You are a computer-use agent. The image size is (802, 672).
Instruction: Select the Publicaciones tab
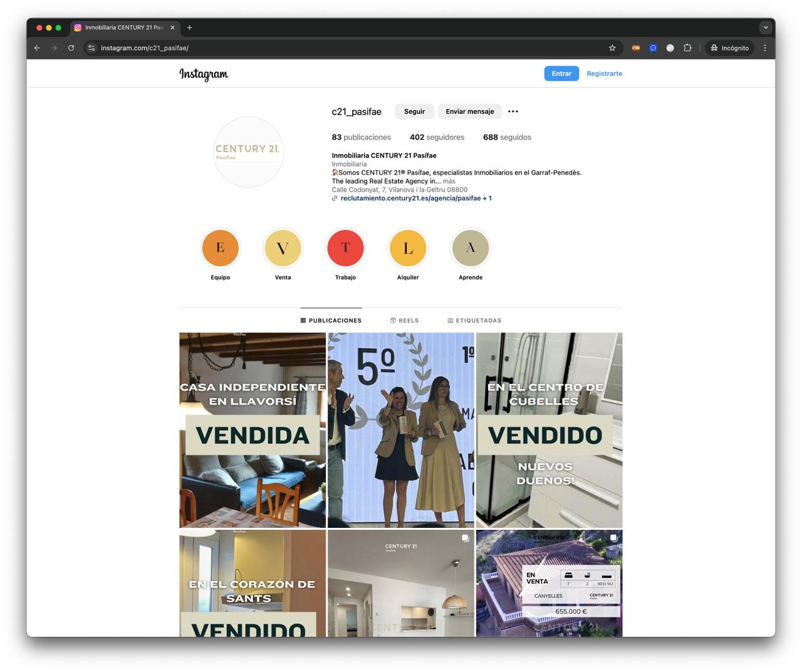[331, 320]
